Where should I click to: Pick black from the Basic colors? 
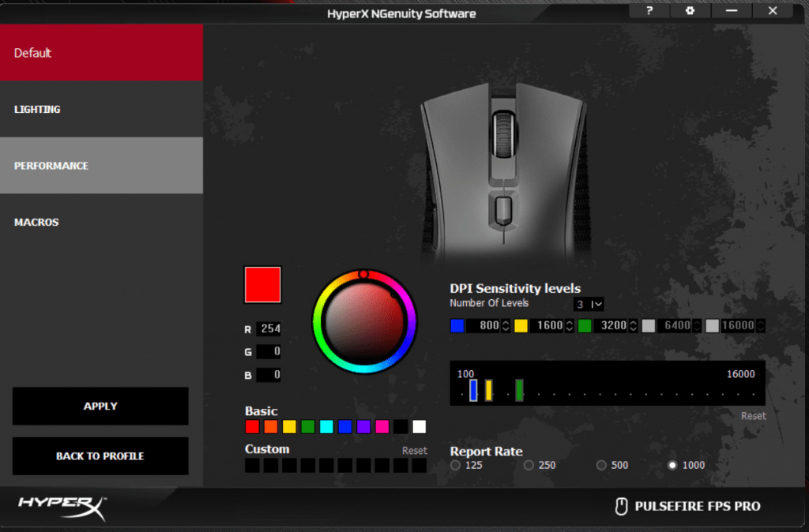[401, 427]
